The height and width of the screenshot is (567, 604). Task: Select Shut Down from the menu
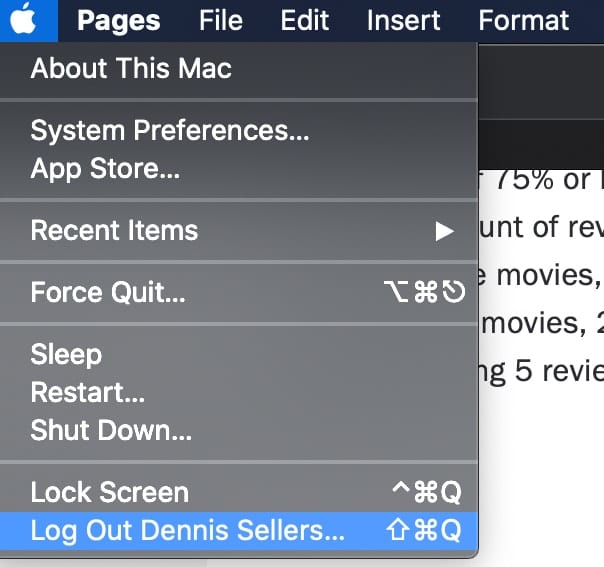[x=111, y=431]
